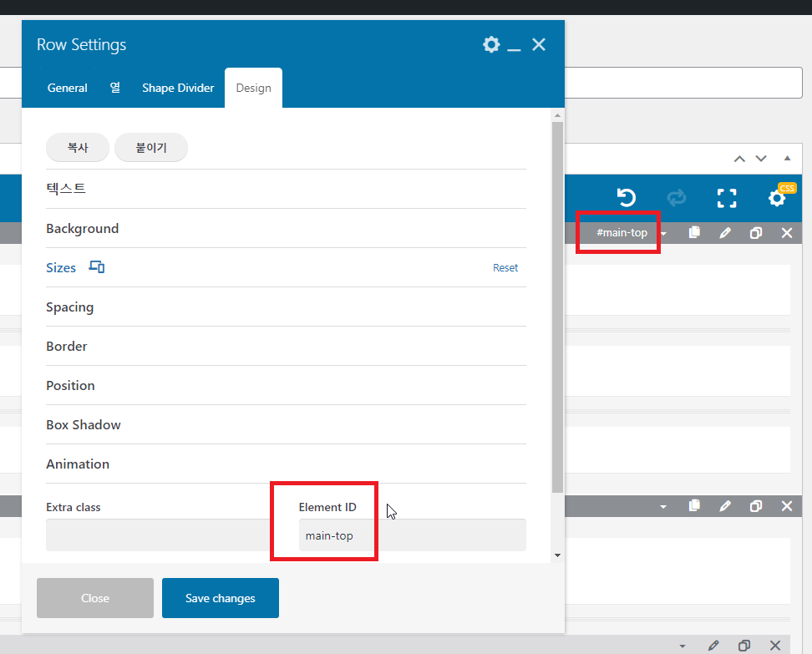The width and height of the screenshot is (812, 654).
Task: Copy the #main-top row
Action: pos(694,232)
